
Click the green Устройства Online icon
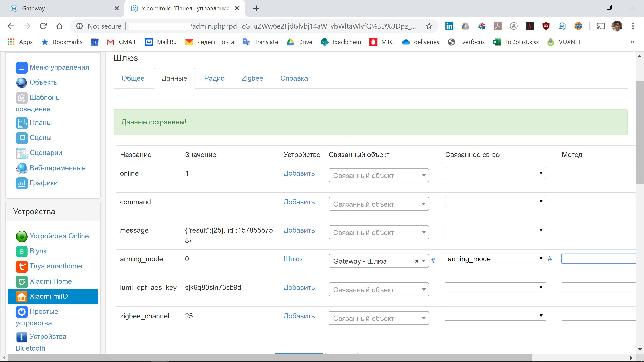pyautogui.click(x=22, y=236)
